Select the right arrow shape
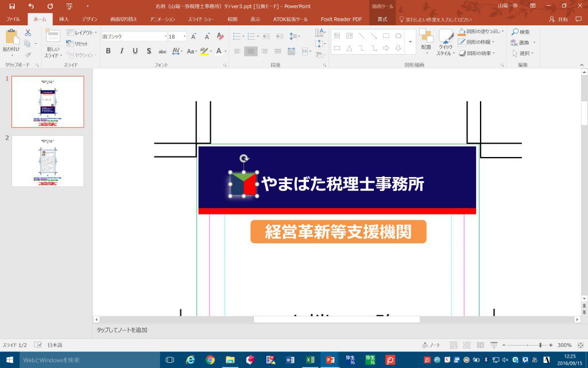 pyautogui.click(x=386, y=48)
